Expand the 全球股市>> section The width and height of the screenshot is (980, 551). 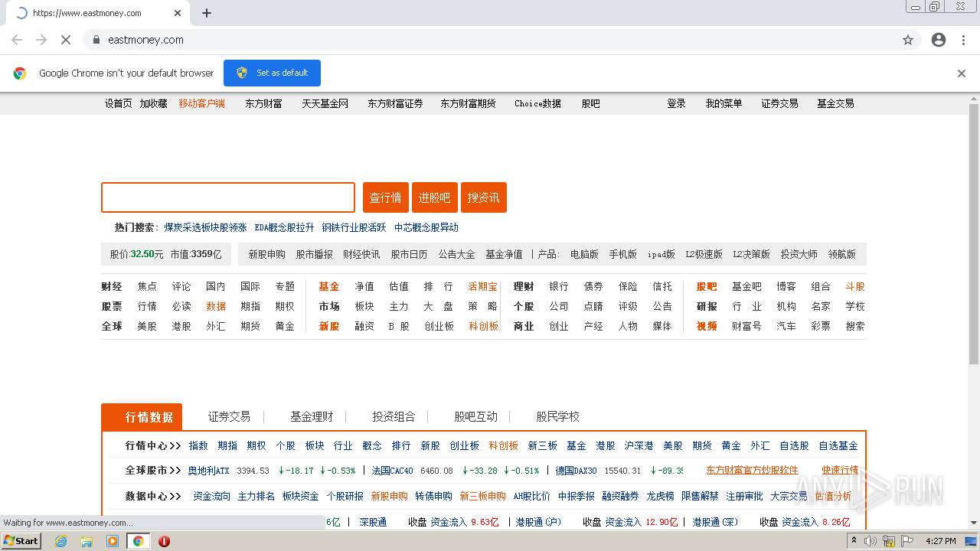tap(153, 471)
